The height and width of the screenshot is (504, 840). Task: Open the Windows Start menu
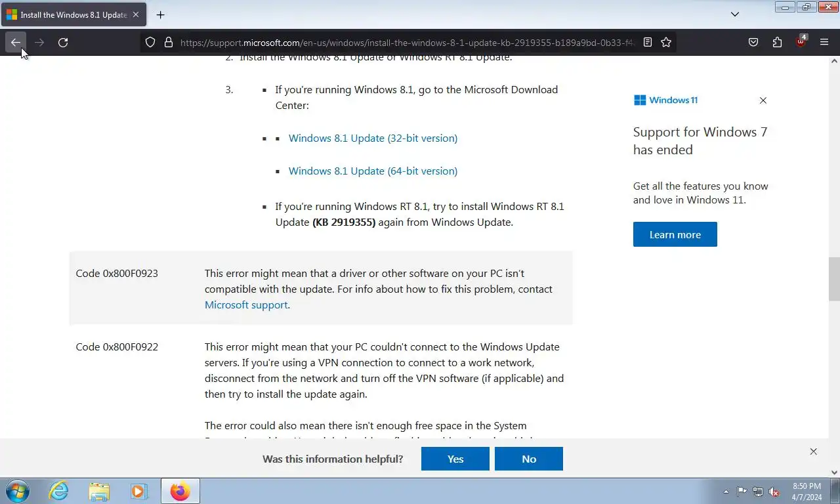coord(18,491)
